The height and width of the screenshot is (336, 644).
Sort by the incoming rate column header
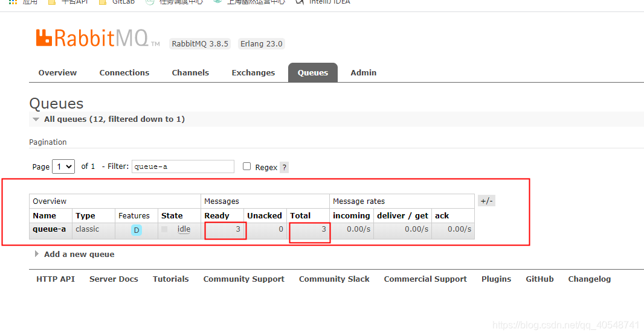(351, 216)
